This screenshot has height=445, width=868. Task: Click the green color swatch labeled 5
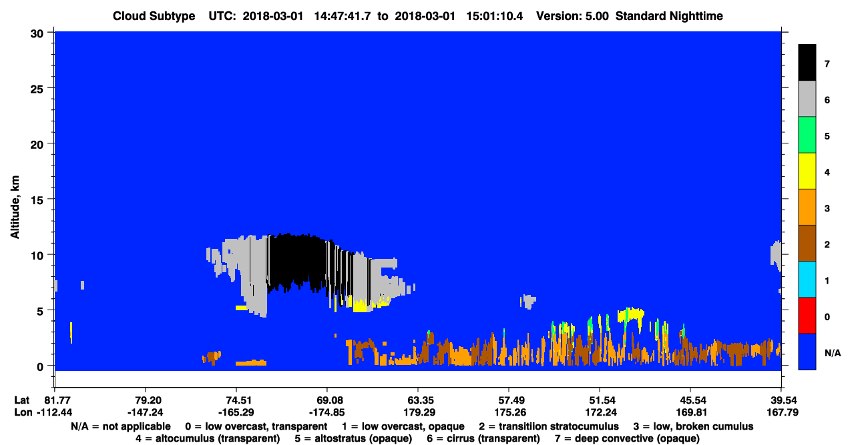coord(807,135)
